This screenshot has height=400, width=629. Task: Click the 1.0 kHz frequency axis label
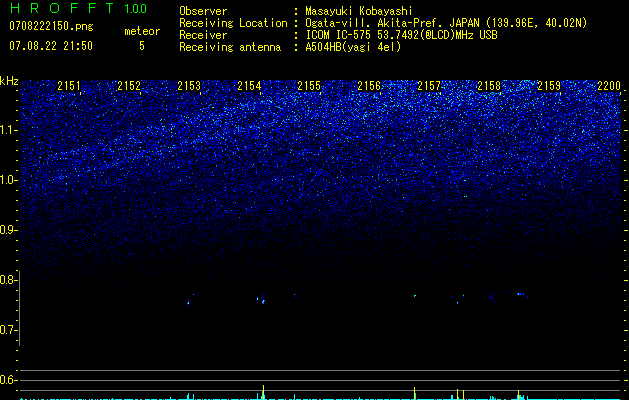pos(8,180)
